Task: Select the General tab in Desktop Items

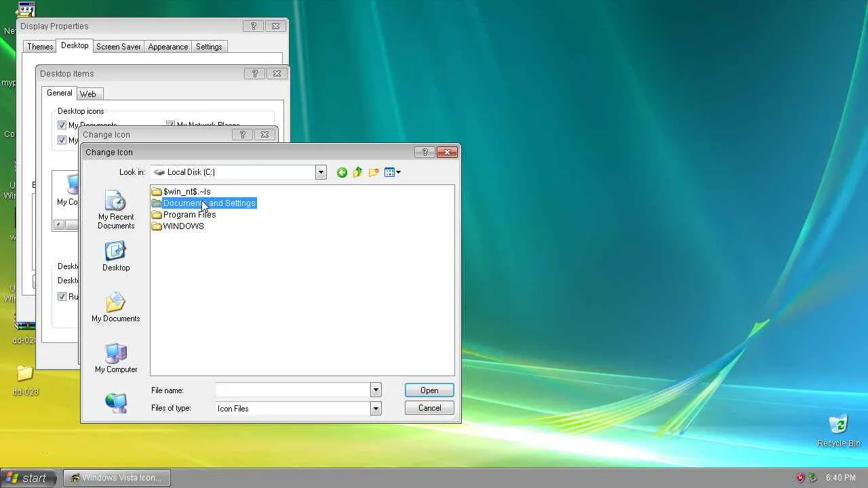Action: (60, 93)
